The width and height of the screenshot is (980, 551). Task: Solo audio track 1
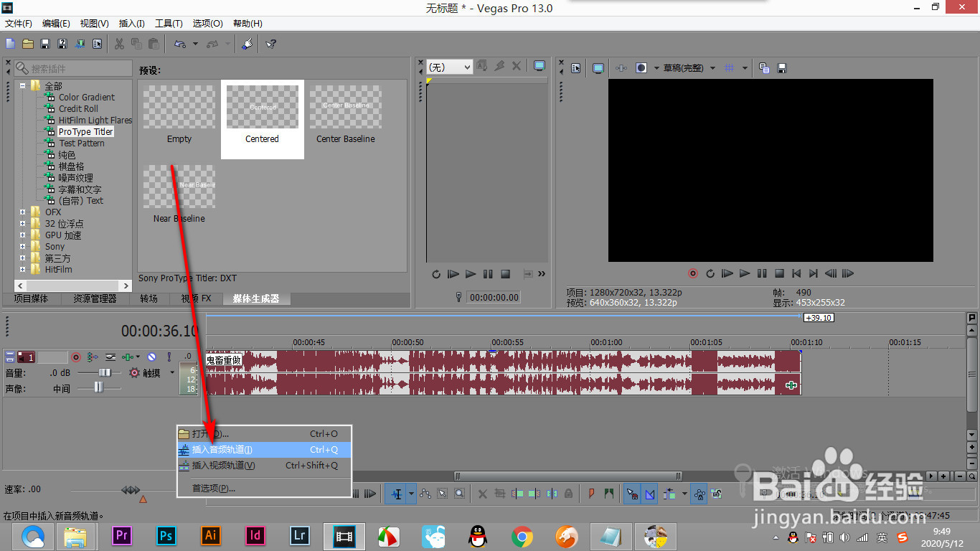point(169,357)
